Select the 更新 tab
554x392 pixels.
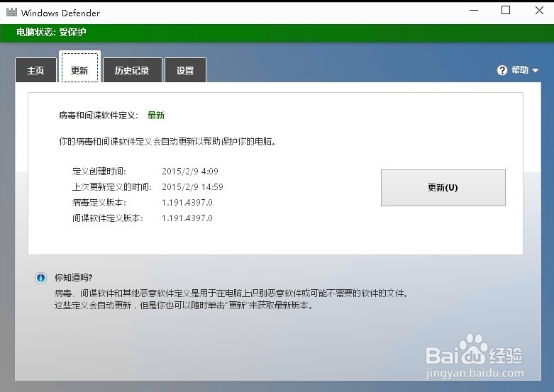[x=79, y=67]
